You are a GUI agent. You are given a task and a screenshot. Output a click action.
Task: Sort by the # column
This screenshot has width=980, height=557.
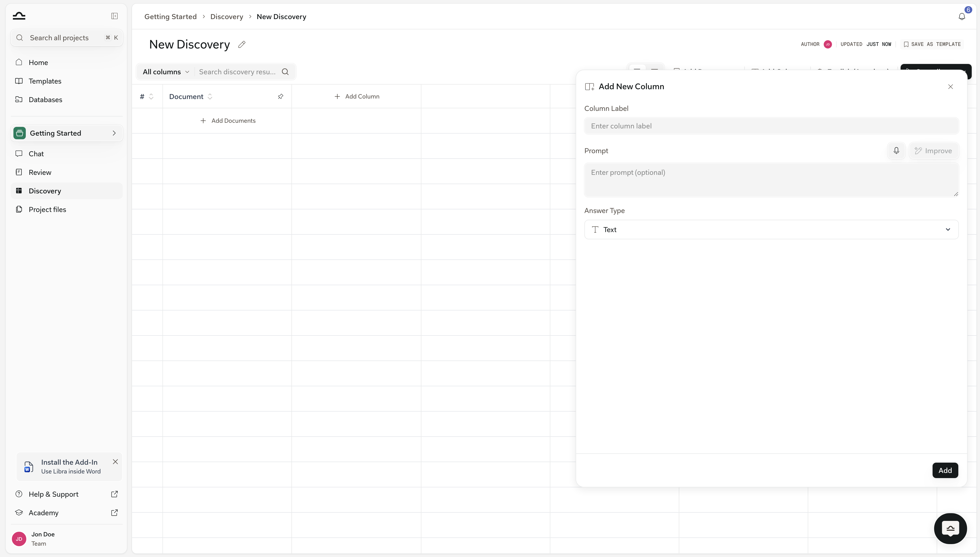pos(151,96)
